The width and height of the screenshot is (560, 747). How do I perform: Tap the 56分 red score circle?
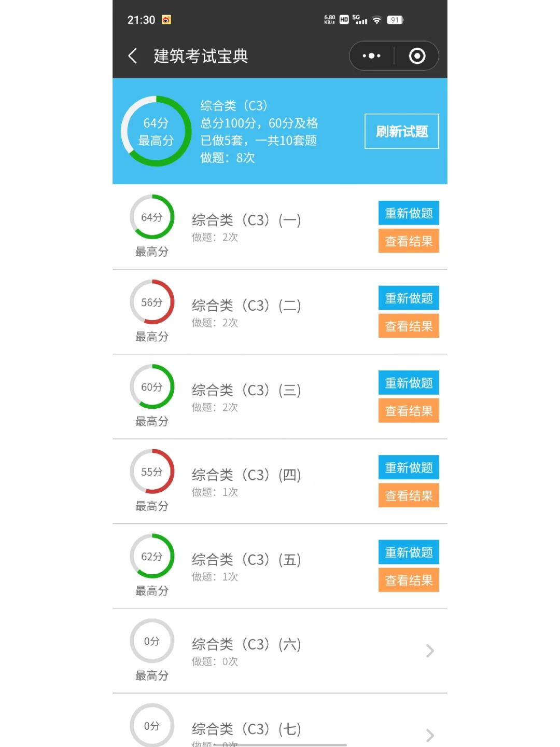tap(152, 302)
